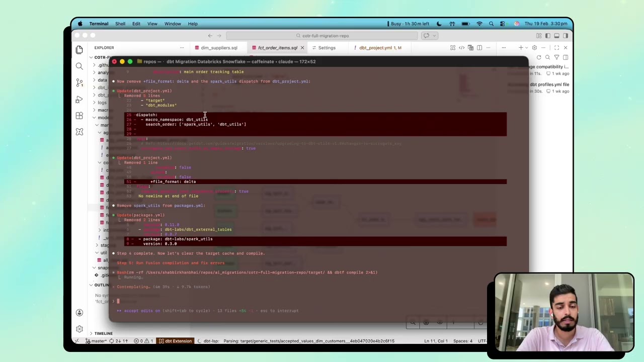Open the Run and Debug view
The height and width of the screenshot is (362, 644).
79,99
